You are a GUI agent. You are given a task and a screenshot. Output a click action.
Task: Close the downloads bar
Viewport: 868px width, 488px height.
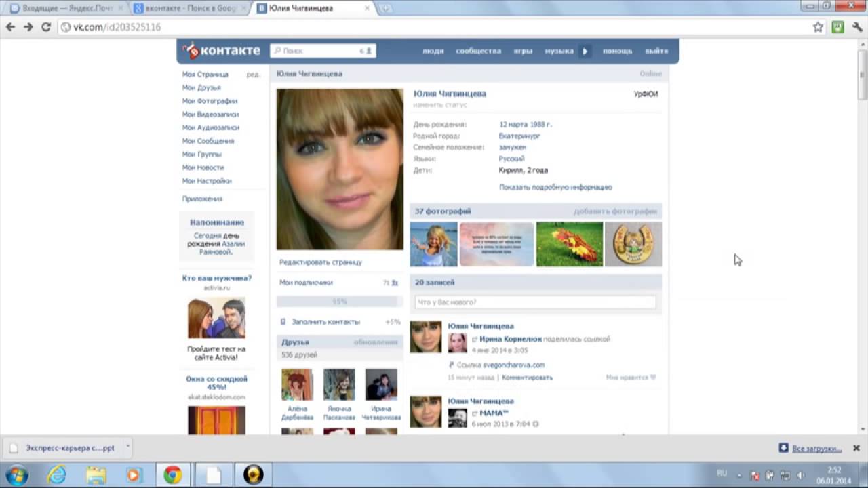856,448
